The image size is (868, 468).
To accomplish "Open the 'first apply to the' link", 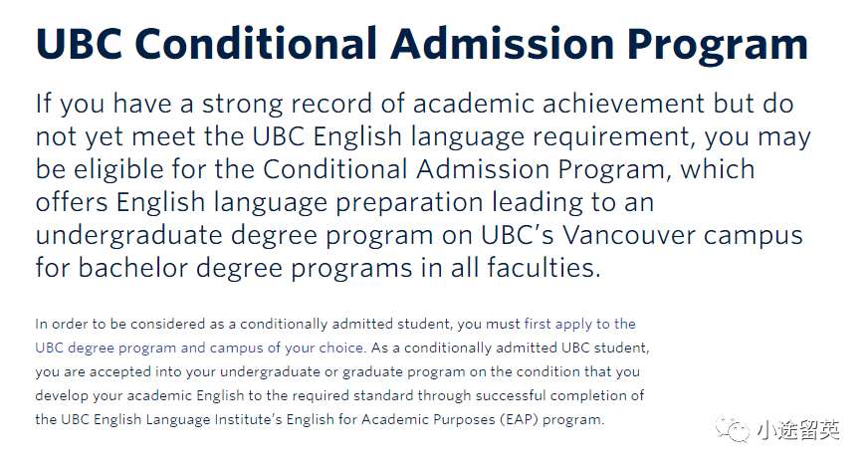I will click(x=579, y=324).
